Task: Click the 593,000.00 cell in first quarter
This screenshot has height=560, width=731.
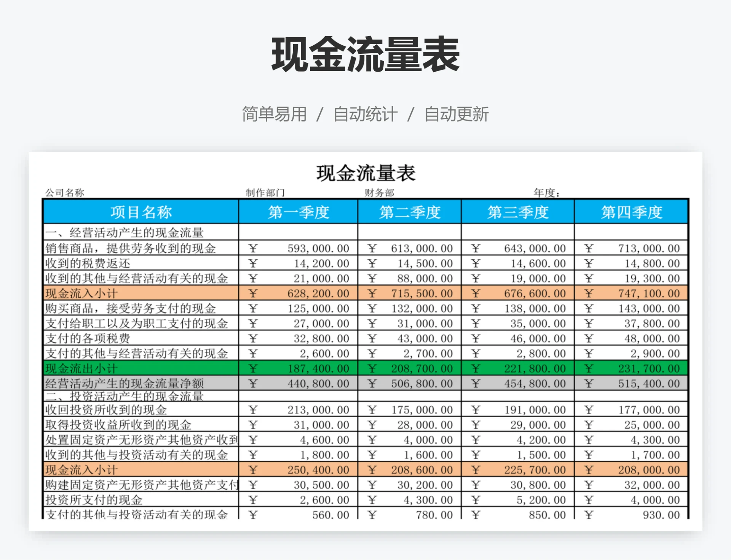Action: pyautogui.click(x=298, y=248)
